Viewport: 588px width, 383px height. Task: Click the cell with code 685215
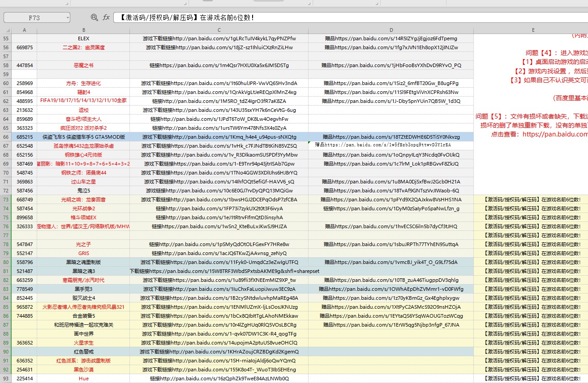tap(24, 137)
